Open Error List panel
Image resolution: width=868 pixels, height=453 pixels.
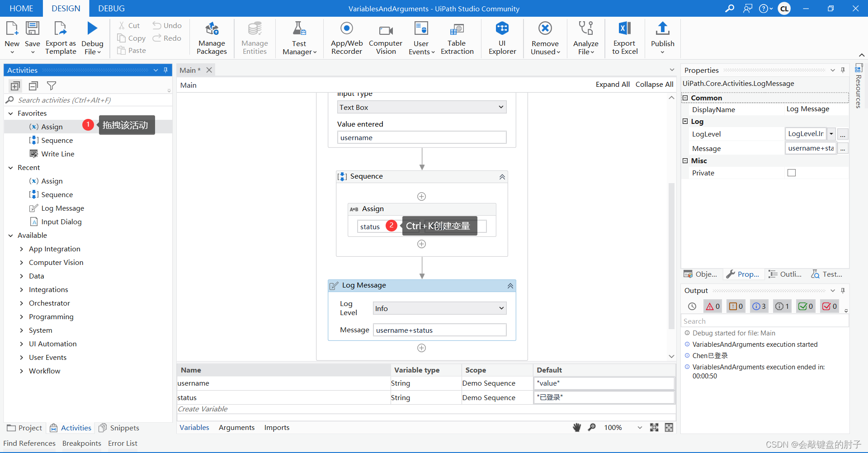(x=123, y=444)
